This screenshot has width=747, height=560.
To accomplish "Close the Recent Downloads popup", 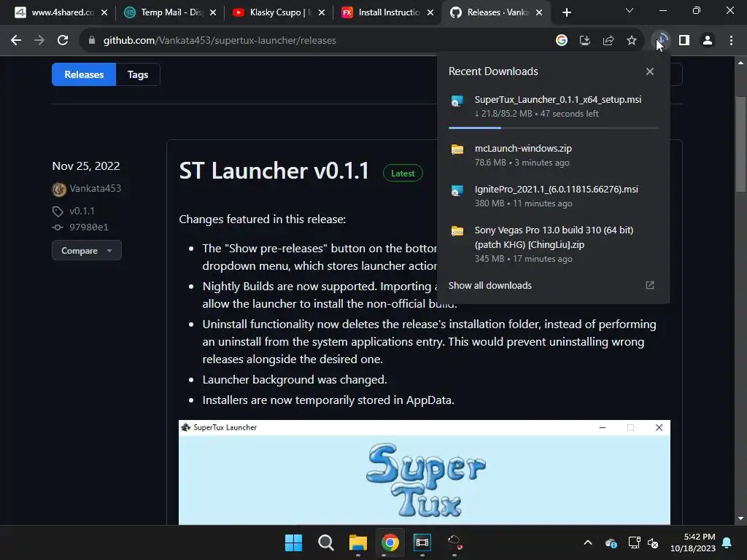I will (650, 71).
